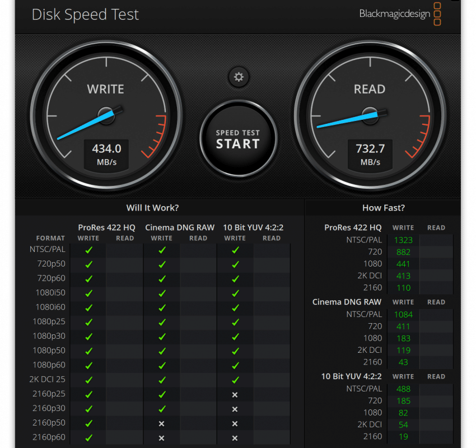The image size is (476, 448).
Task: Select the How Fast? heading
Action: [x=384, y=208]
